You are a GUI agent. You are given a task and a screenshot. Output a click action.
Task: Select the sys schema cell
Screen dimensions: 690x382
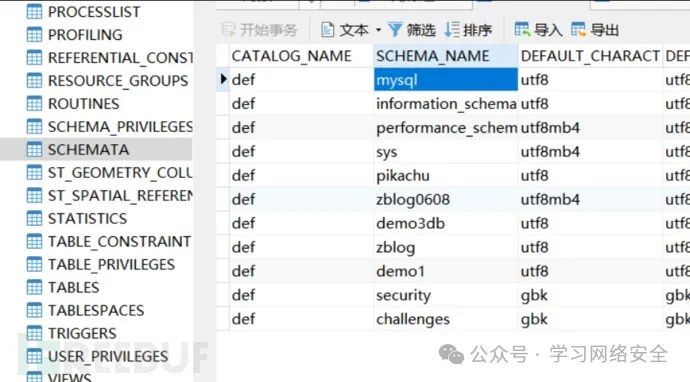pos(446,152)
